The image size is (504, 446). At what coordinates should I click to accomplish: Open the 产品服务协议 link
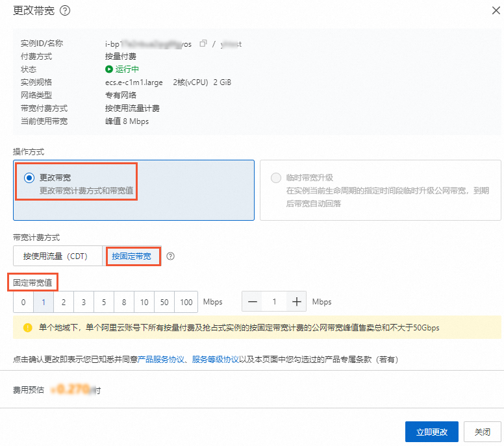[x=162, y=359]
